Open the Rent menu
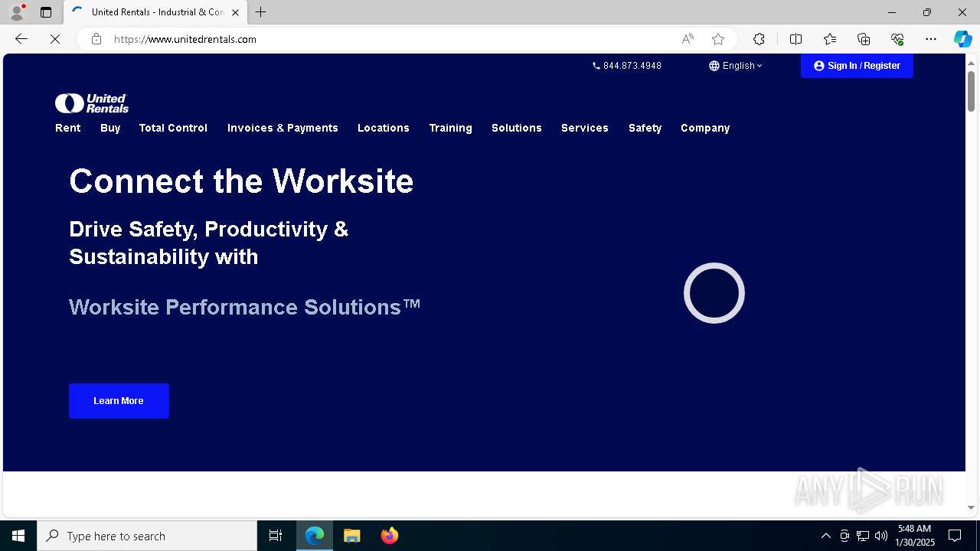Viewport: 980px width, 551px height. (68, 128)
